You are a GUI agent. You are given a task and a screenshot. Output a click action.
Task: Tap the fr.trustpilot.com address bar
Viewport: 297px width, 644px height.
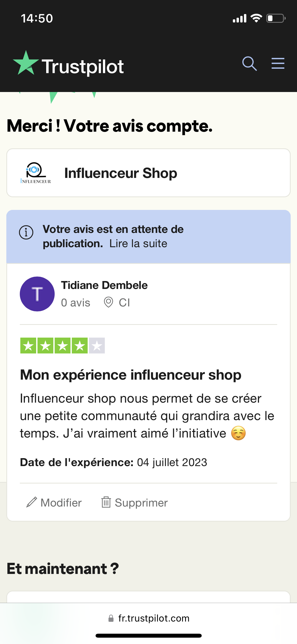154,618
